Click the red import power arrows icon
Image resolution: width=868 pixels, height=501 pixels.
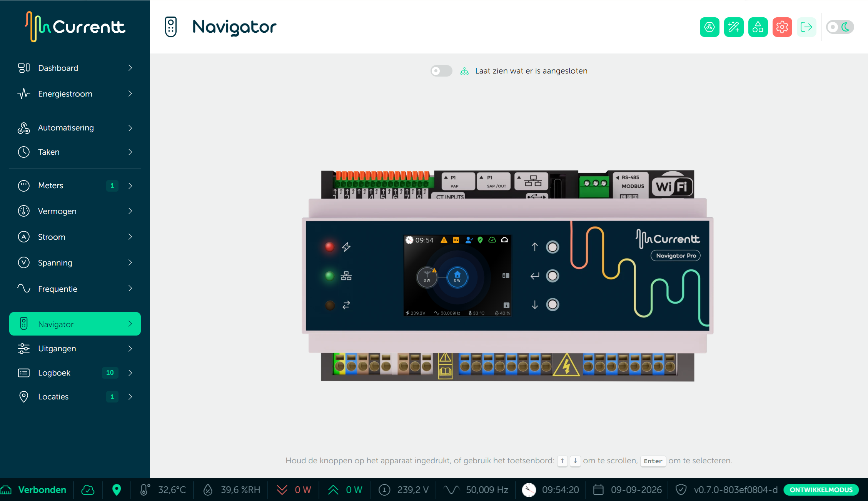282,490
